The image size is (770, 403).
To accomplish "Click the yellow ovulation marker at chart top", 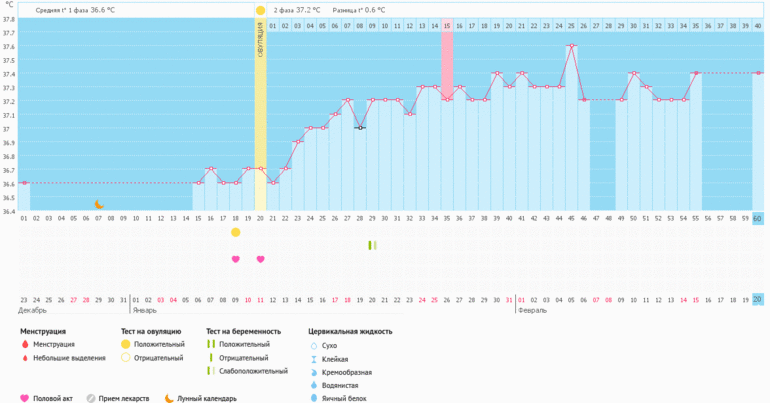I will (x=260, y=10).
